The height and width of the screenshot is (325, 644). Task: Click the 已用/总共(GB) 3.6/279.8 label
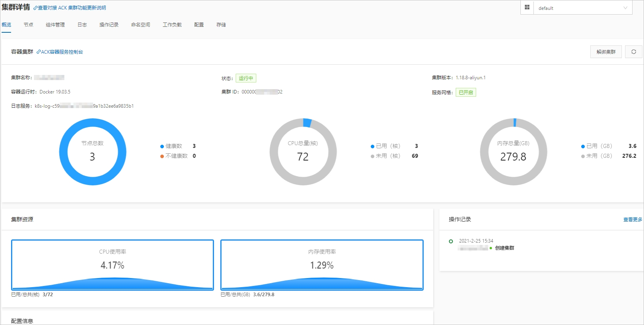[x=247, y=295]
